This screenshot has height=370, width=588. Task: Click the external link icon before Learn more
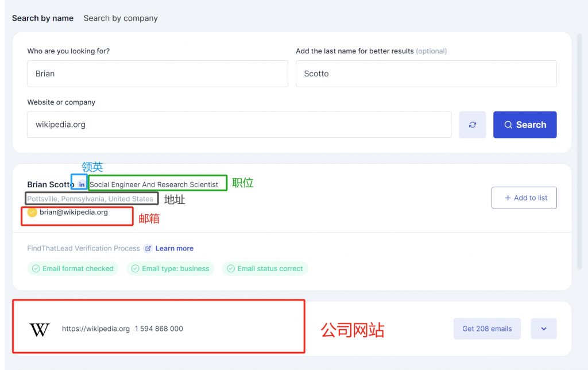(148, 248)
